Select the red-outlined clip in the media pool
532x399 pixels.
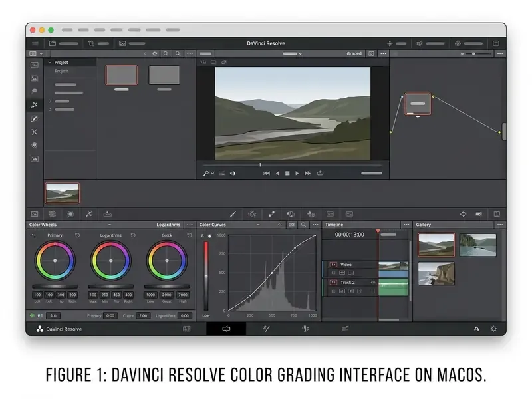tap(122, 75)
